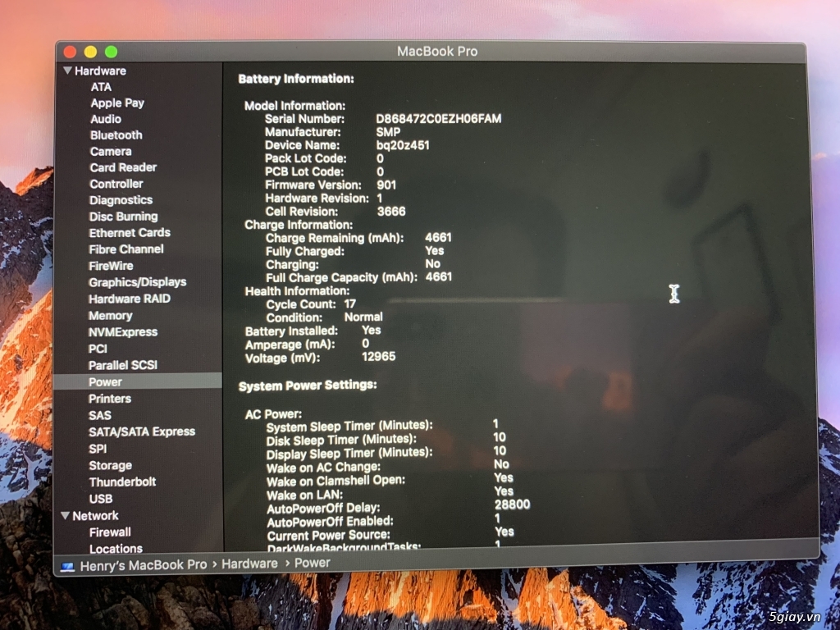Viewport: 840px width, 630px height.
Task: Click the AutoPowerOff Delay value 28800
Action: (512, 504)
